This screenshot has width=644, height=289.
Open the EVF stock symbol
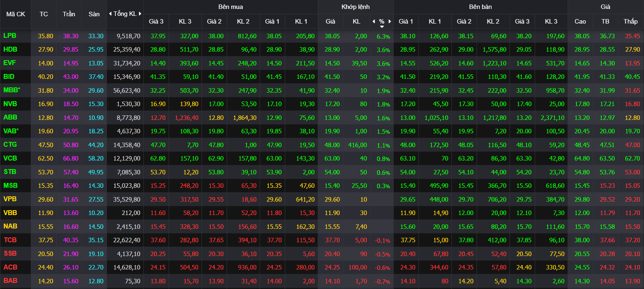click(x=9, y=63)
